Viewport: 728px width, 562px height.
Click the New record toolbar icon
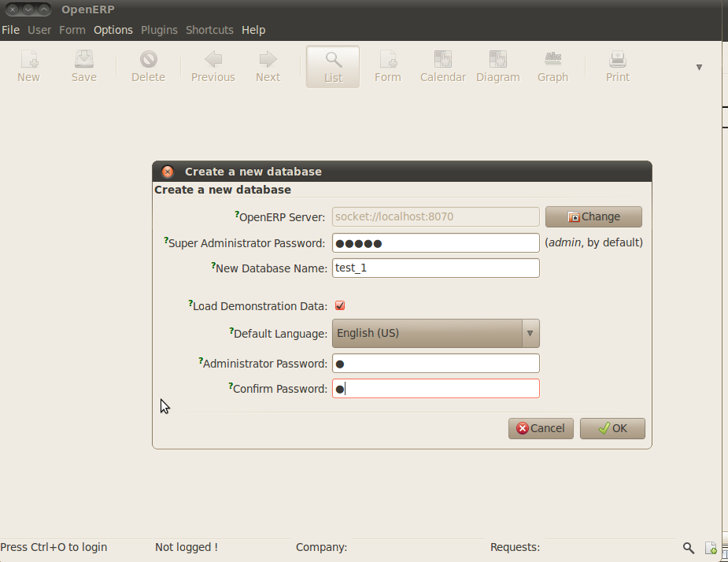[x=28, y=66]
